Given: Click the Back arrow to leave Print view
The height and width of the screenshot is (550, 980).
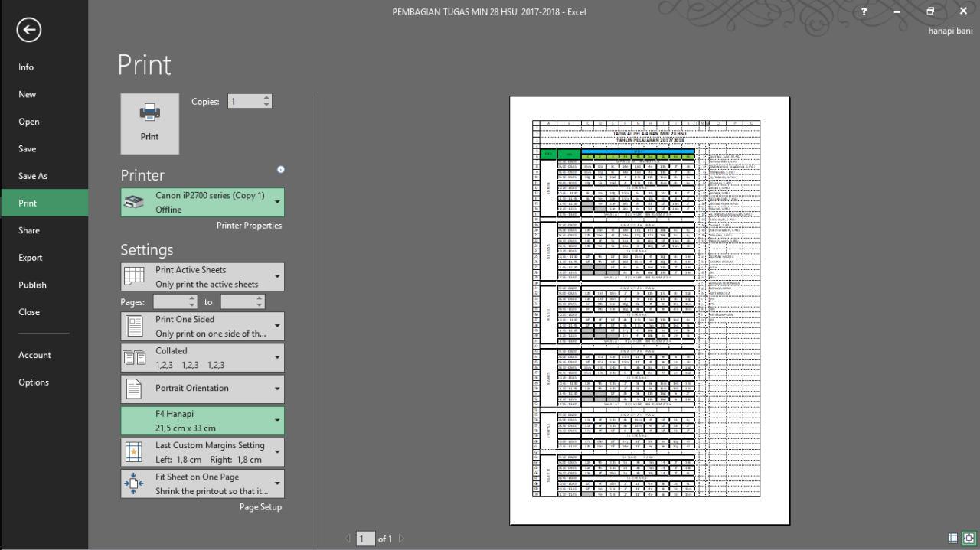Looking at the screenshot, I should point(28,29).
